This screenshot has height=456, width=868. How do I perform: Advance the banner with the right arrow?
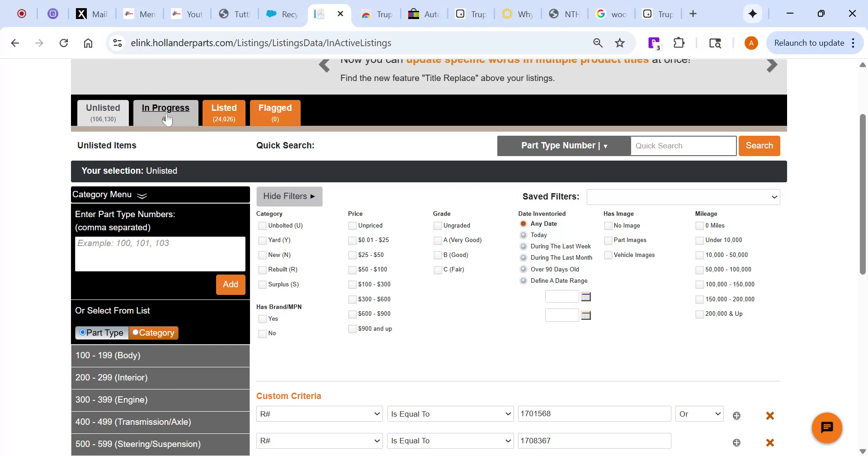pos(772,65)
